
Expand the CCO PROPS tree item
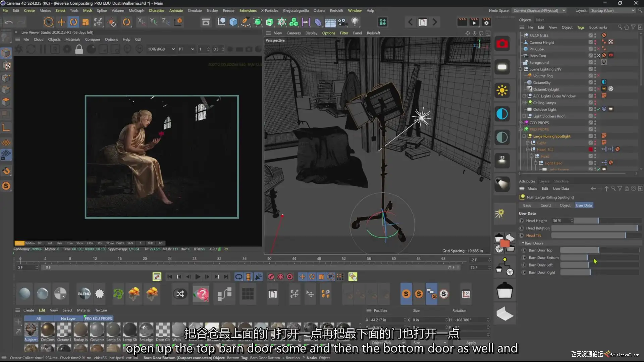click(x=521, y=123)
